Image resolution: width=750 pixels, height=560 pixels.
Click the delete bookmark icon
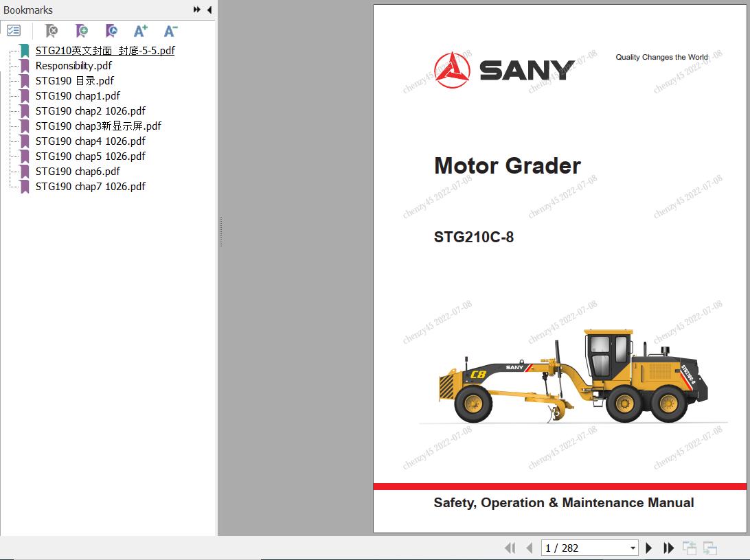52,31
